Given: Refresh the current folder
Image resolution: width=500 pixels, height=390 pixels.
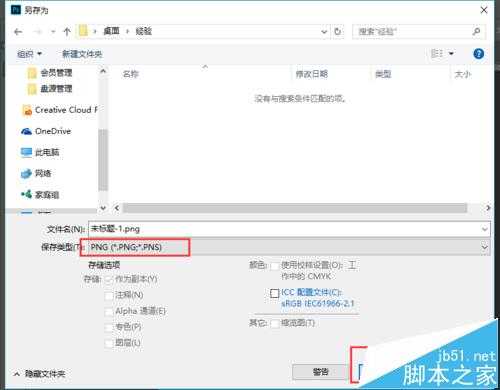Looking at the screenshot, I should (x=338, y=31).
